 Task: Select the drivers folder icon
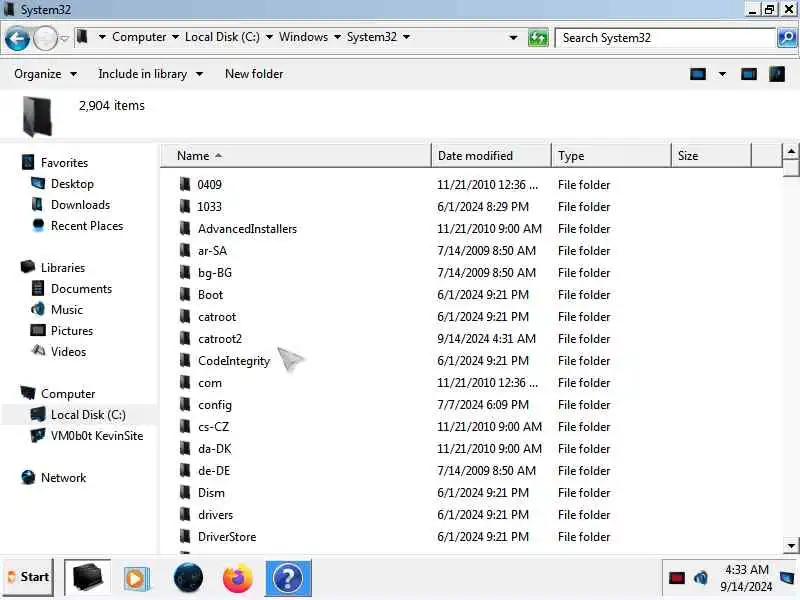pyautogui.click(x=185, y=514)
